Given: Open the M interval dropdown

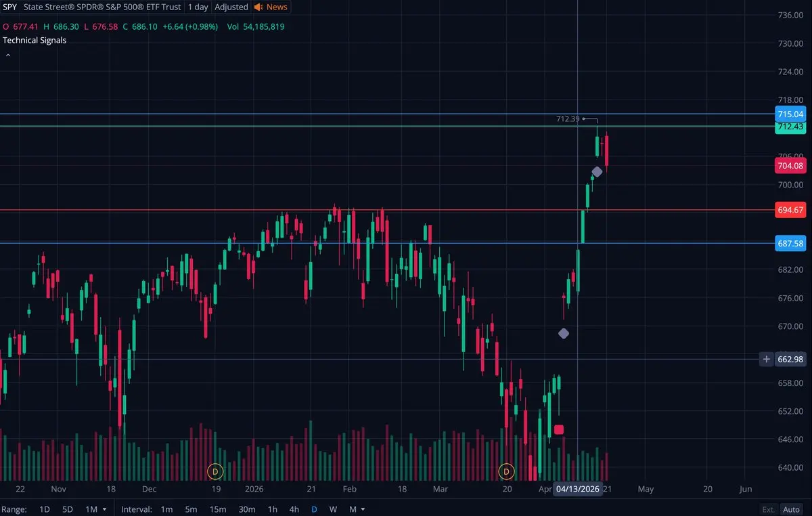Looking at the screenshot, I should [357, 509].
